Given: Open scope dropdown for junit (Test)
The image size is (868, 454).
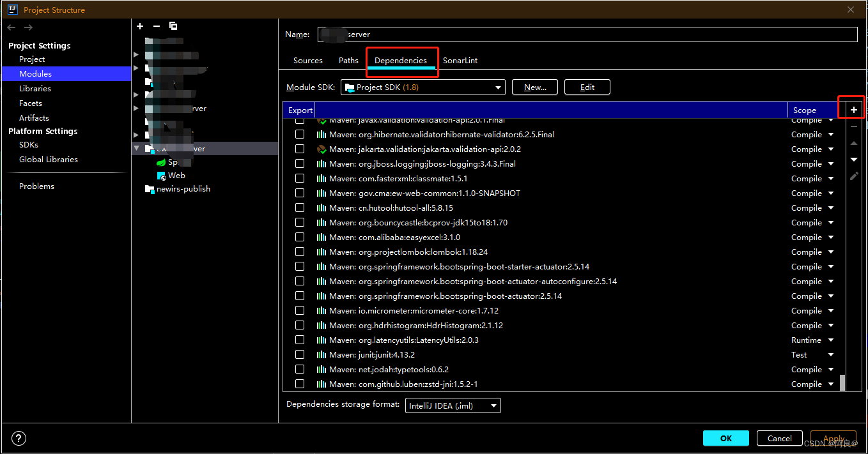Looking at the screenshot, I should [831, 355].
